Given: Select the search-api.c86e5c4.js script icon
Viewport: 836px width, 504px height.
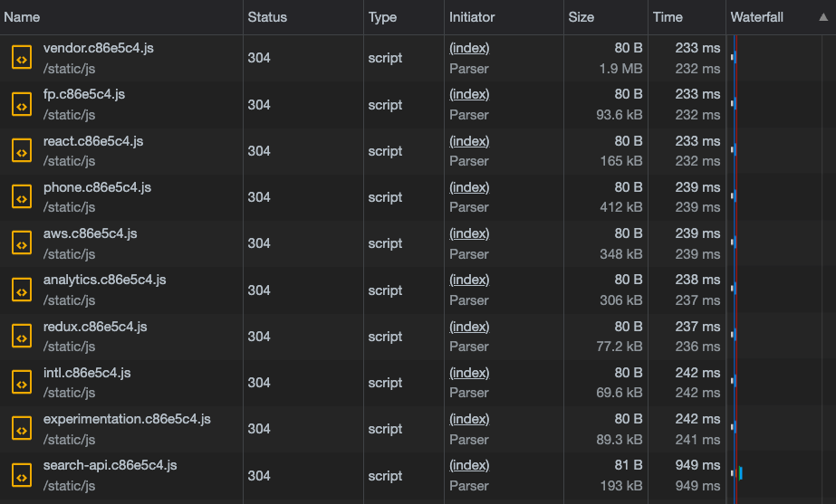Looking at the screenshot, I should pos(22,475).
